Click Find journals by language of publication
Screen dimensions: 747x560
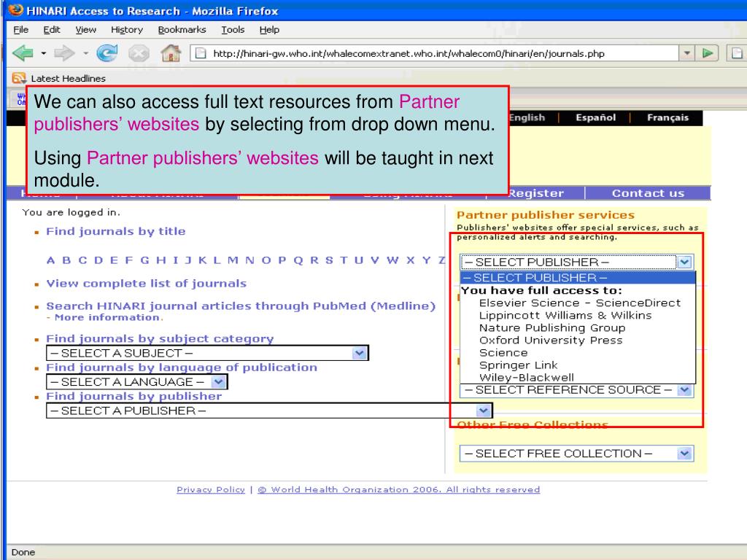pyautogui.click(x=182, y=367)
